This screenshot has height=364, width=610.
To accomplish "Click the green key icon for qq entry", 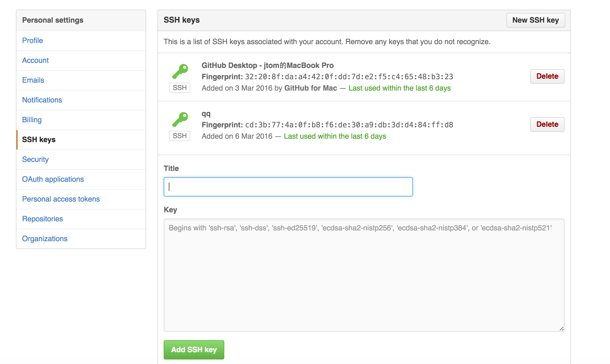I will click(x=180, y=119).
